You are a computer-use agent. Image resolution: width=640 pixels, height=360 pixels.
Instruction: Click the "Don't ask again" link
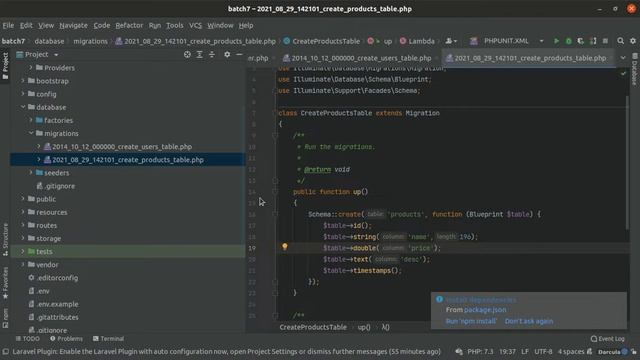point(529,321)
